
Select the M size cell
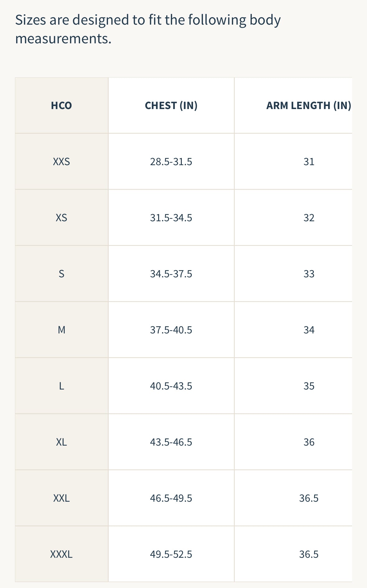[x=61, y=330]
